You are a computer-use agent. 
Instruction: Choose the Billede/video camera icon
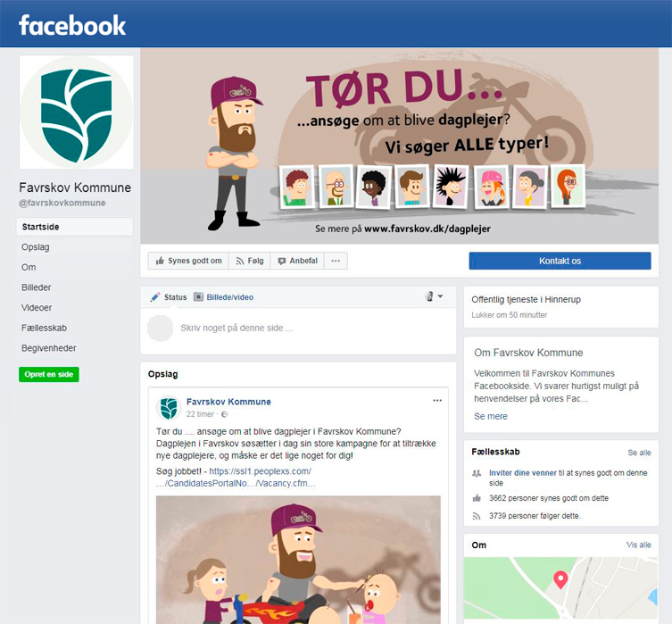[198, 296]
